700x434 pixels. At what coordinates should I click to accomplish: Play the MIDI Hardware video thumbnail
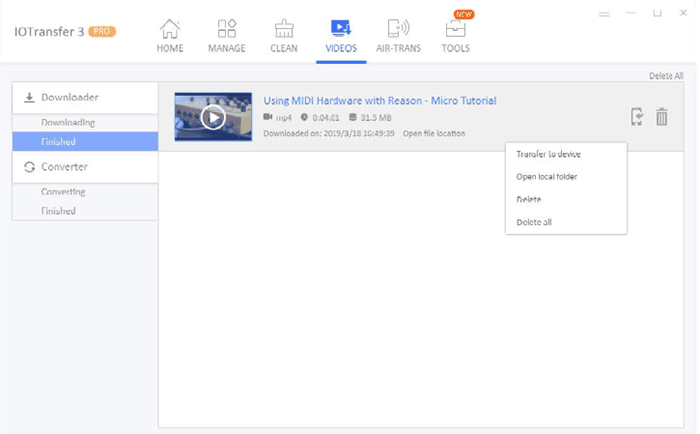click(213, 117)
